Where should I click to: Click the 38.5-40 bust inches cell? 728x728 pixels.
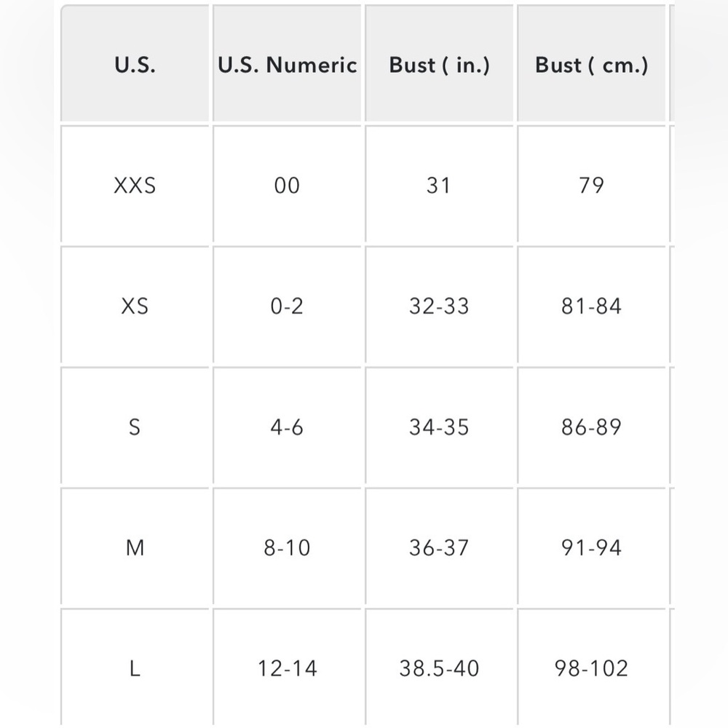click(x=439, y=667)
